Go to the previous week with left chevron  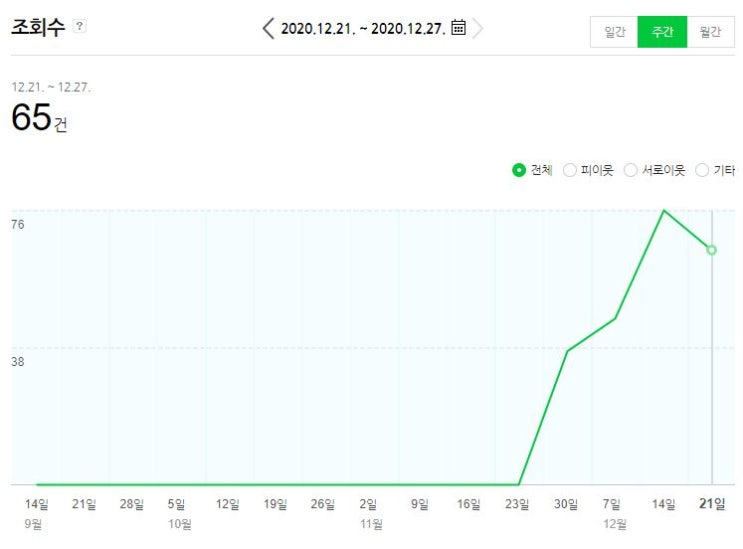tap(268, 28)
